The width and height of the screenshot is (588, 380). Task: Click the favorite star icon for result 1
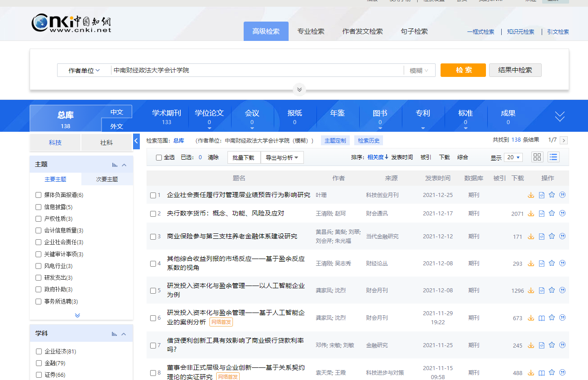[552, 195]
